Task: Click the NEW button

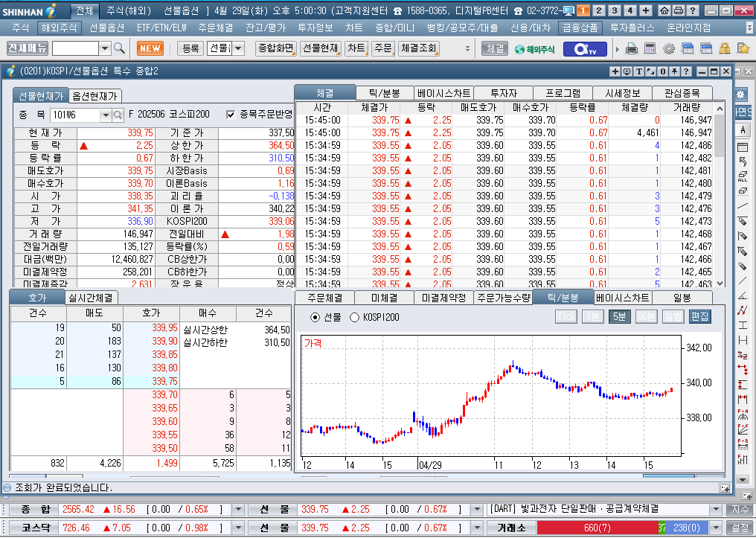Action: click(x=150, y=48)
